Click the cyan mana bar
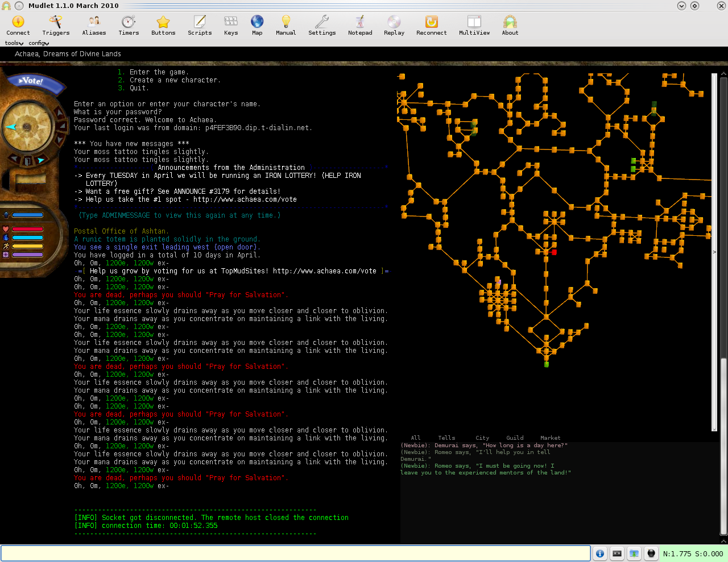The height and width of the screenshot is (562, 728). coord(28,238)
